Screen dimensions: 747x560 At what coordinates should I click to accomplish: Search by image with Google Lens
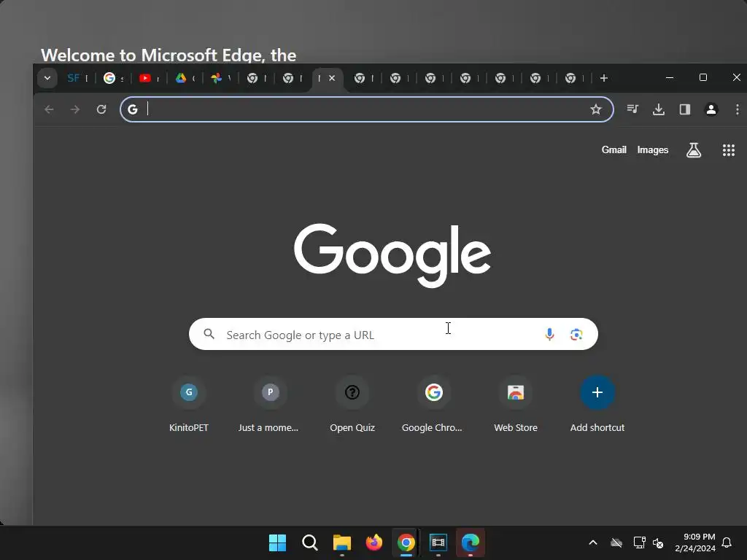(x=576, y=334)
